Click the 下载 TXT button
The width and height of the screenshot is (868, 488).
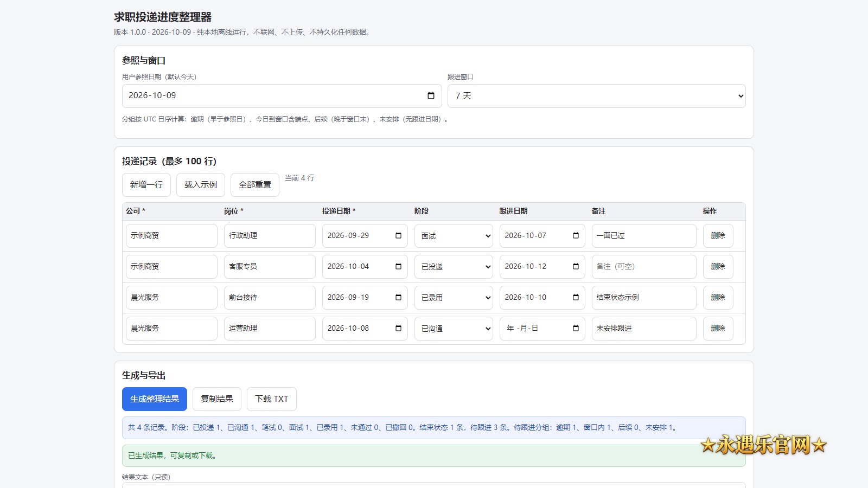coord(272,399)
